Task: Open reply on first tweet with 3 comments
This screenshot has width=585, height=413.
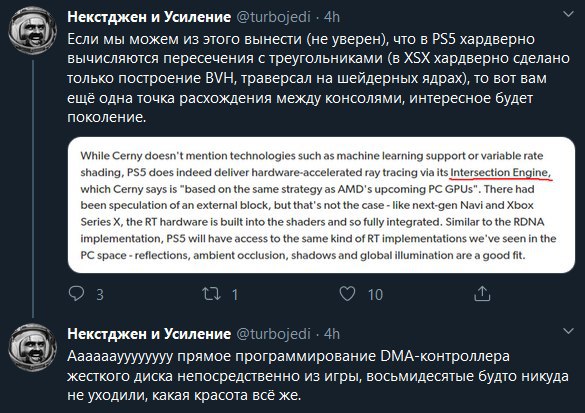Action: tap(77, 293)
